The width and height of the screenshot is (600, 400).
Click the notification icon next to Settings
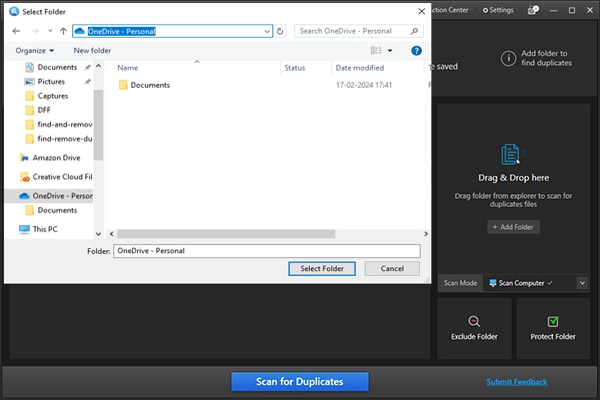pos(533,10)
